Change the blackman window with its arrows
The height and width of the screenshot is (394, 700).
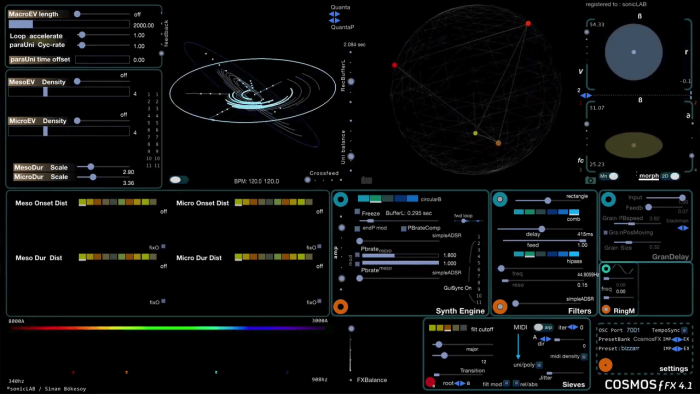coord(683,228)
